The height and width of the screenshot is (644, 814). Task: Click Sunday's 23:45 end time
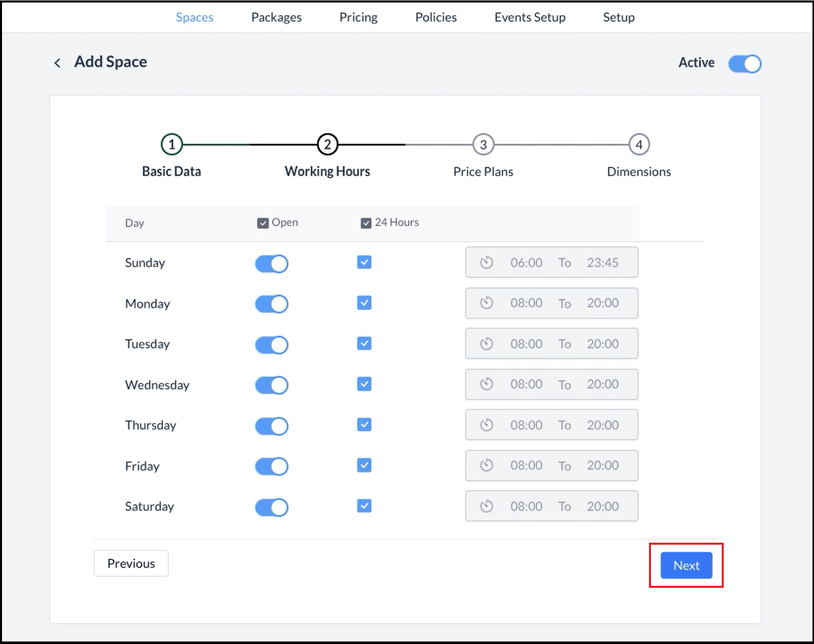coord(602,262)
